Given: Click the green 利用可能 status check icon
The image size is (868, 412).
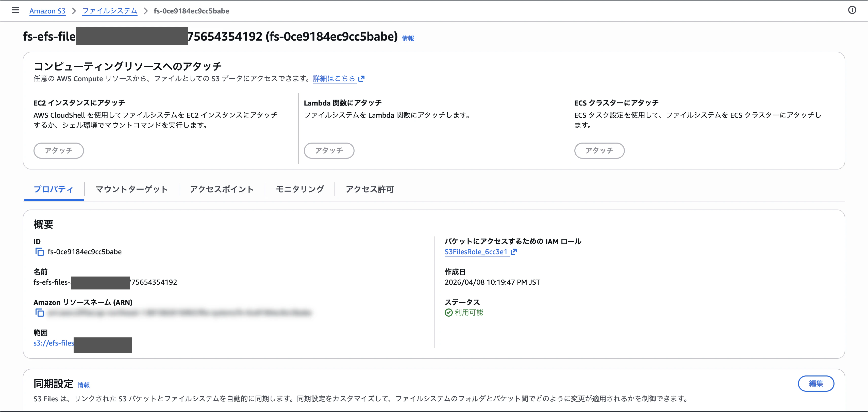Looking at the screenshot, I should pos(448,313).
